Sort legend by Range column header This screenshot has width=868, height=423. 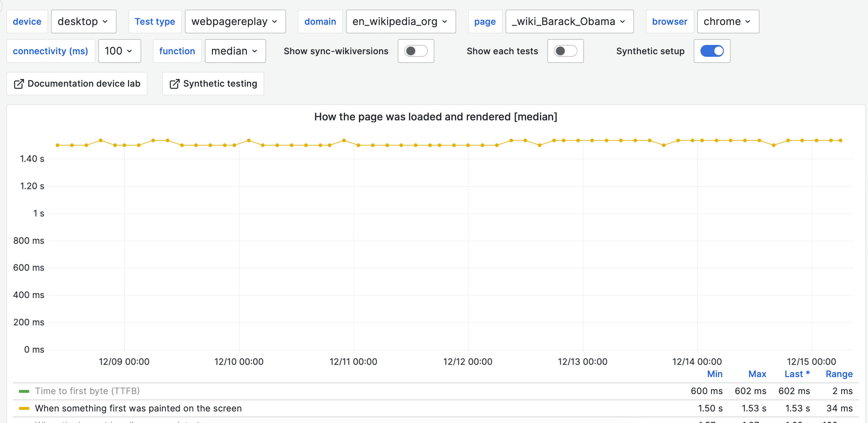(839, 374)
